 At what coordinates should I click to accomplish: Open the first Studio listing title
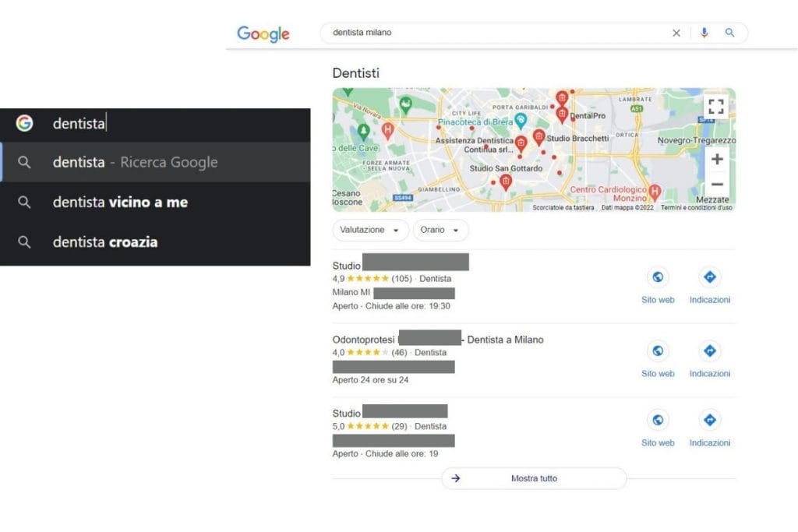click(x=401, y=265)
